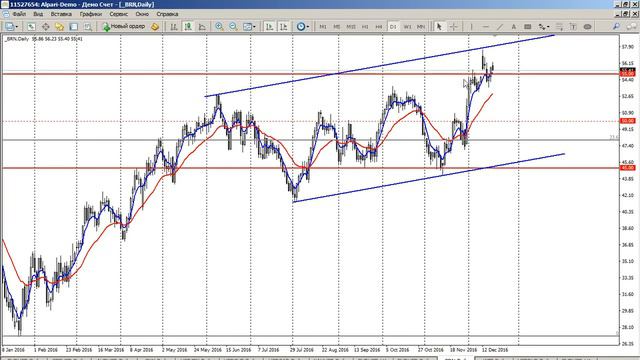Switch timeframe to W1

coord(407,27)
